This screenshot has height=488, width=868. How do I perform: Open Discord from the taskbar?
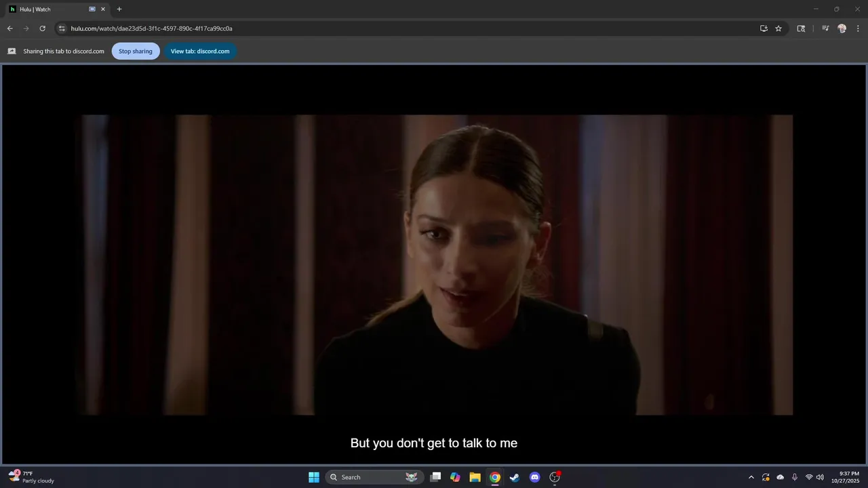(x=534, y=477)
